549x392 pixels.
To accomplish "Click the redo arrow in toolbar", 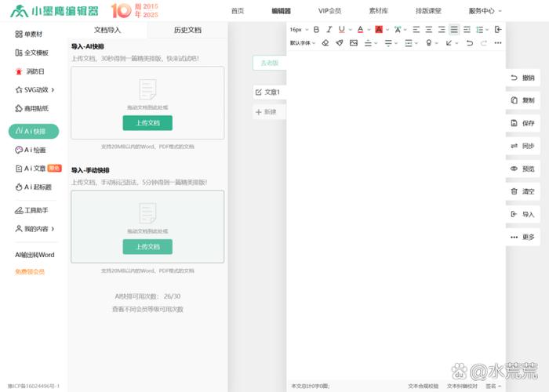I will click(x=484, y=42).
